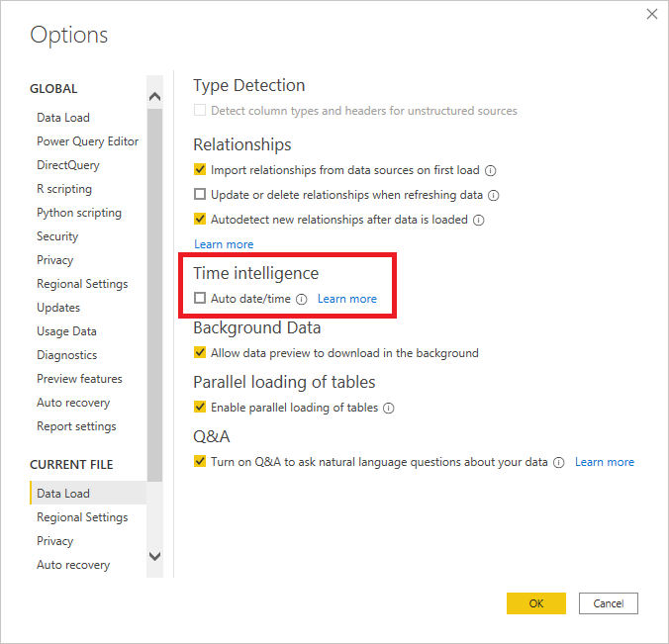The width and height of the screenshot is (669, 644).
Task: Open Python scripting options
Action: click(79, 213)
